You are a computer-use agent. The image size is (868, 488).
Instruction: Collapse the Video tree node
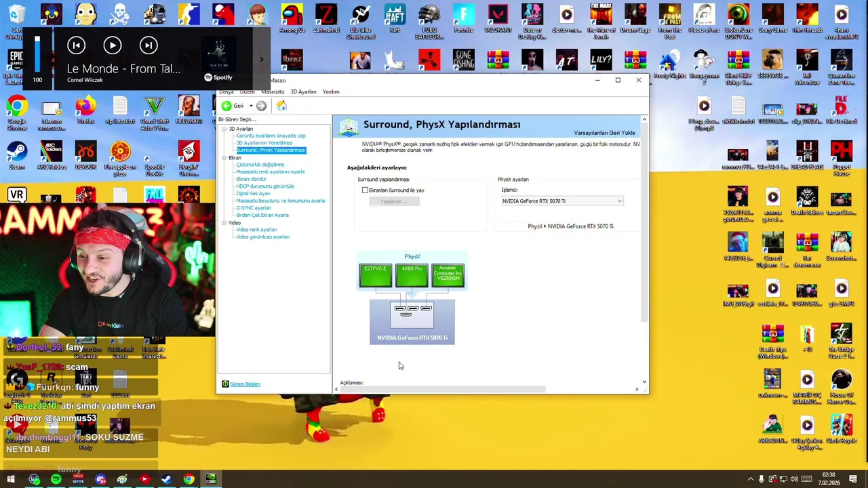point(224,223)
